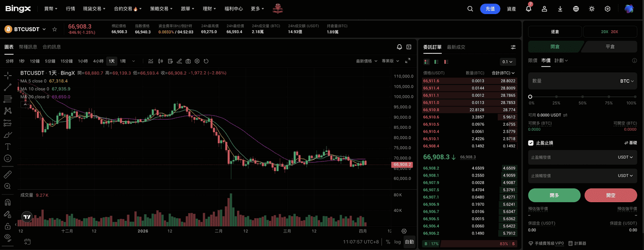The height and width of the screenshot is (250, 644).
Task: Open the notifications bell with badge 7
Action: [x=528, y=9]
